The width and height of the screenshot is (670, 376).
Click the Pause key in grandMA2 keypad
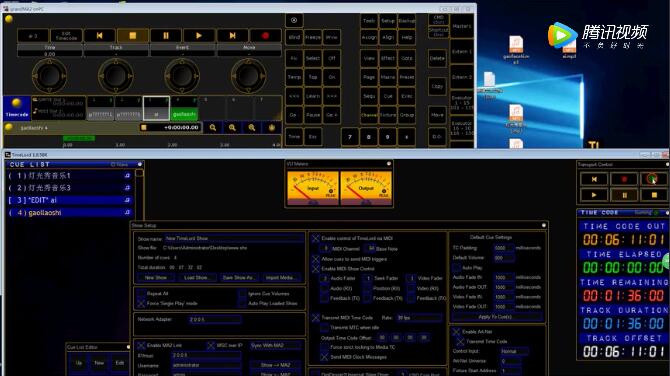[313, 115]
